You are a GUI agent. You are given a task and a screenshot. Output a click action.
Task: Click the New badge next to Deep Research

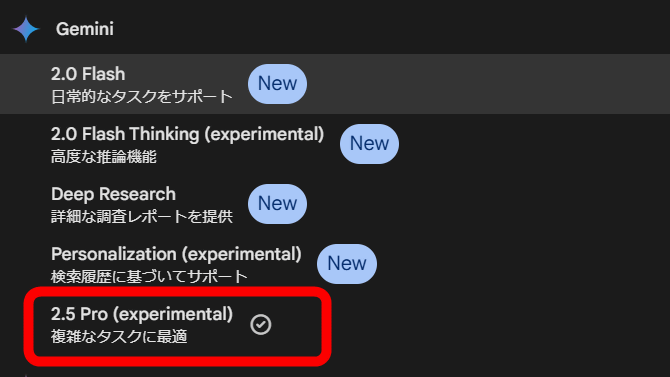(277, 204)
